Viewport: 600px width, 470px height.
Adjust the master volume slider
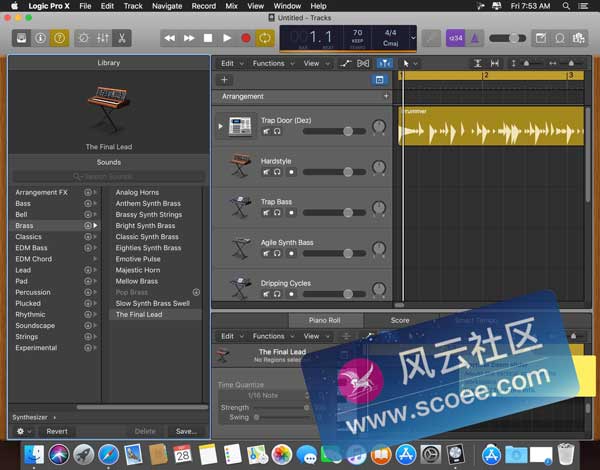[507, 38]
